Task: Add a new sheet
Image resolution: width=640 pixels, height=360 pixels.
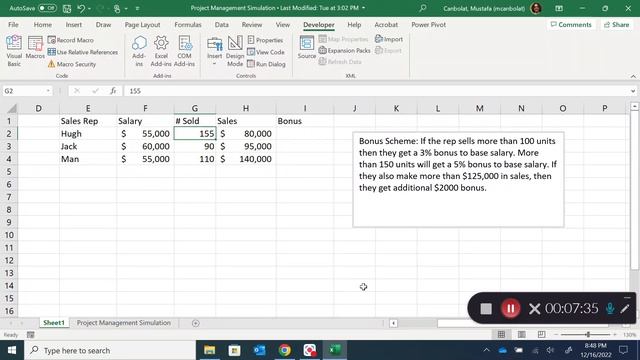Action: (x=196, y=323)
